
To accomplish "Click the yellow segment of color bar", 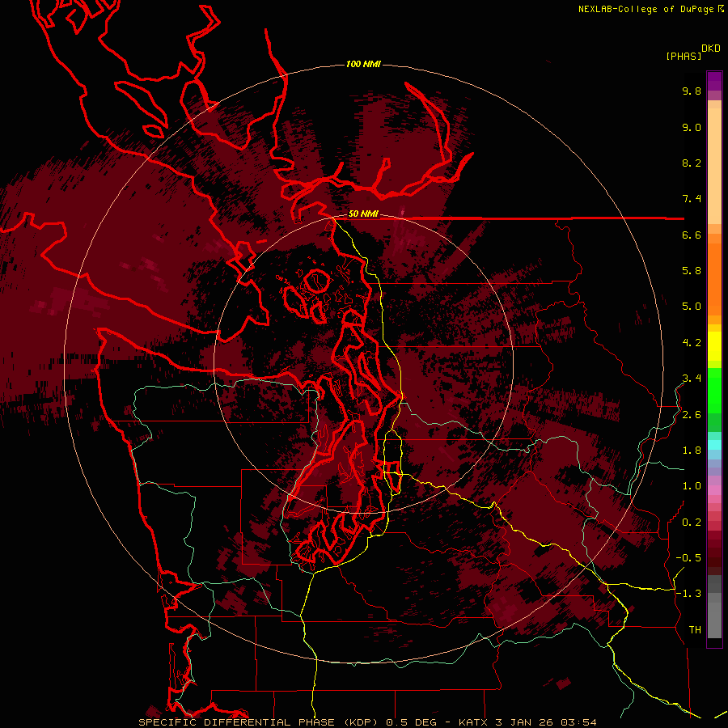I will (x=714, y=346).
